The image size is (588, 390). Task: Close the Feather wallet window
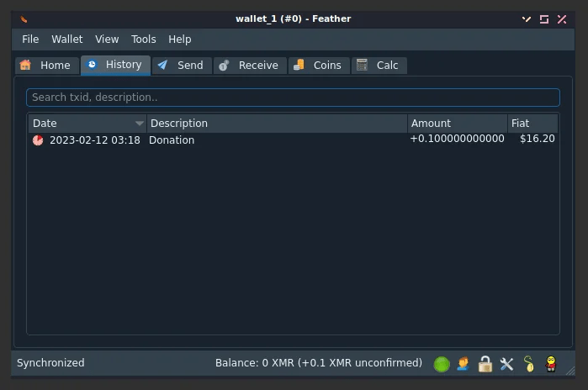pyautogui.click(x=562, y=19)
